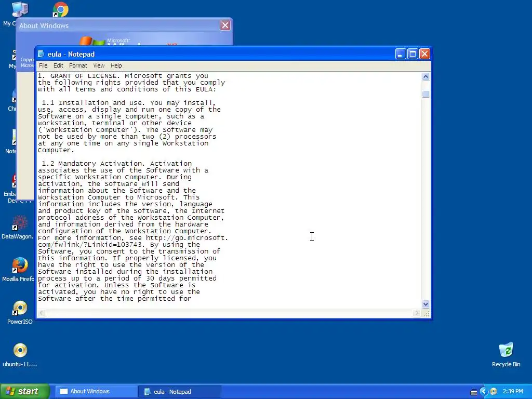Click the '1.2 Mandatory Activation' line
The height and width of the screenshot is (399, 532).
click(x=116, y=164)
